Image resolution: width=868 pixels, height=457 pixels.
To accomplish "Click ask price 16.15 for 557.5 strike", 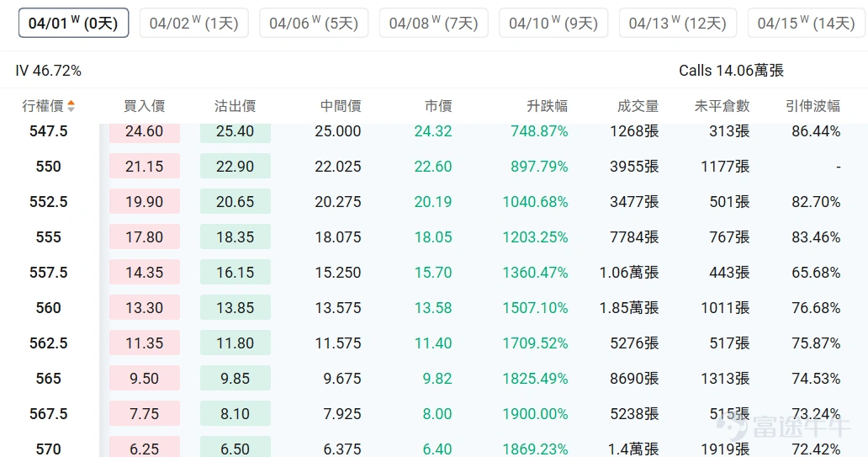I will 236,273.
